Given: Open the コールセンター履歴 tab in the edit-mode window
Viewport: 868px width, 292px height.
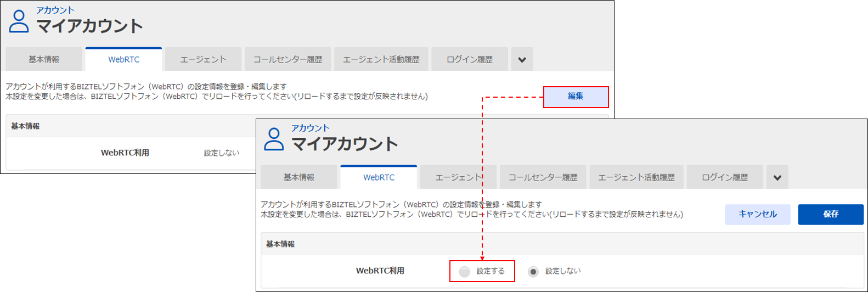Looking at the screenshot, I should (x=543, y=177).
